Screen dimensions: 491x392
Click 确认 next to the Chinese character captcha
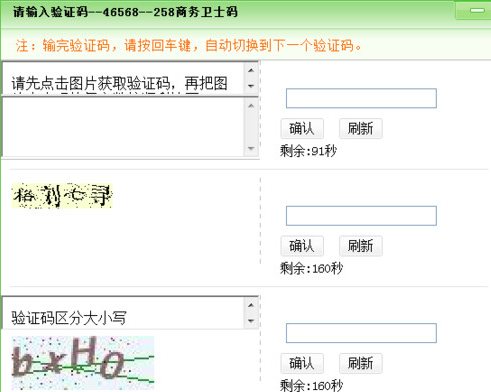[302, 246]
